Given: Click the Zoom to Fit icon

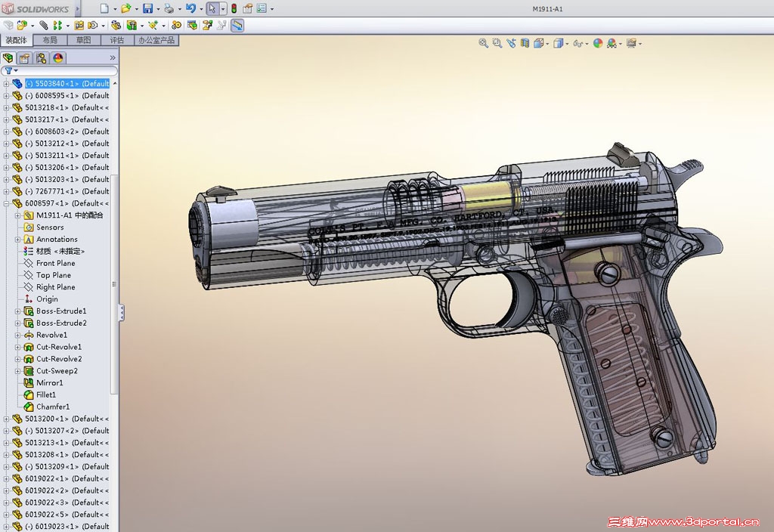Looking at the screenshot, I should [x=483, y=43].
